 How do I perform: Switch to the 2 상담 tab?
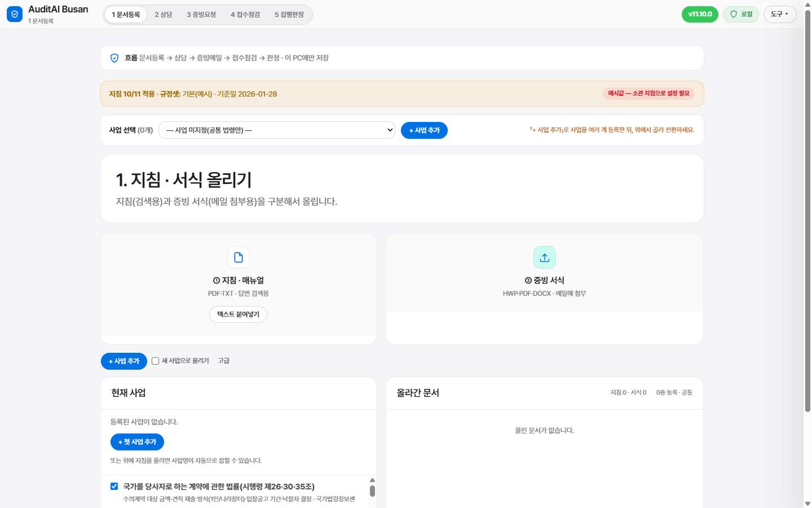[x=164, y=15]
